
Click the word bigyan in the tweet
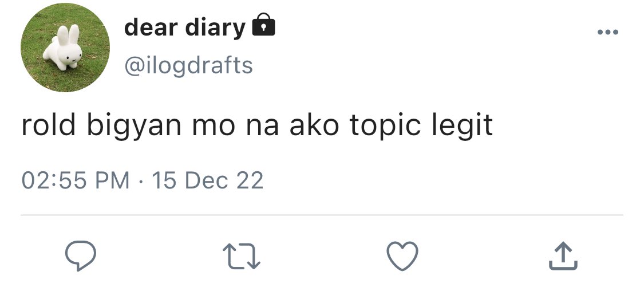coord(134,127)
